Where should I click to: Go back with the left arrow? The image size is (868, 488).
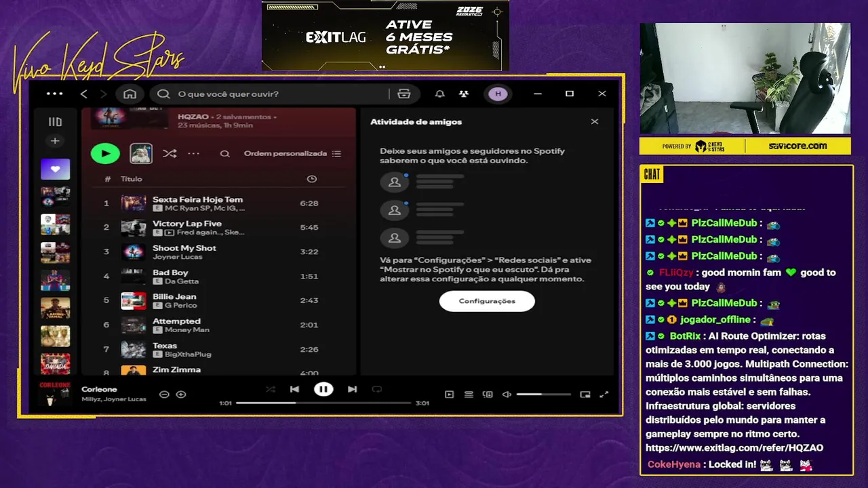[84, 94]
